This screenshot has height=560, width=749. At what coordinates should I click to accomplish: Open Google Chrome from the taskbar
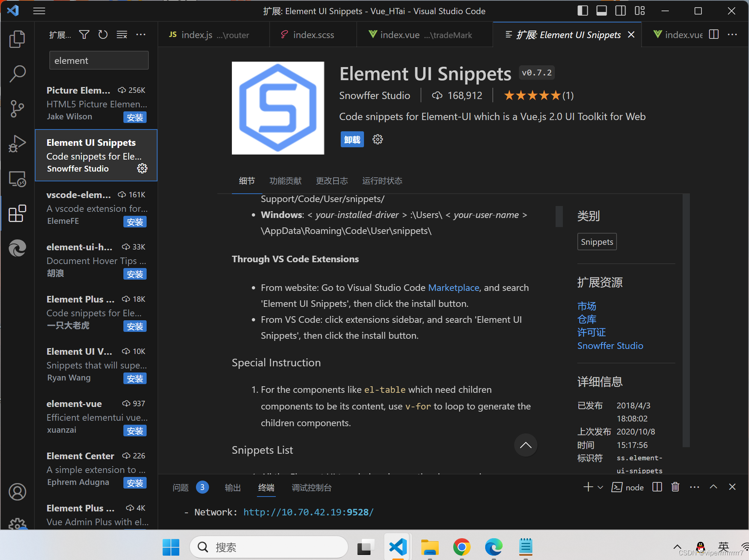coord(462,547)
